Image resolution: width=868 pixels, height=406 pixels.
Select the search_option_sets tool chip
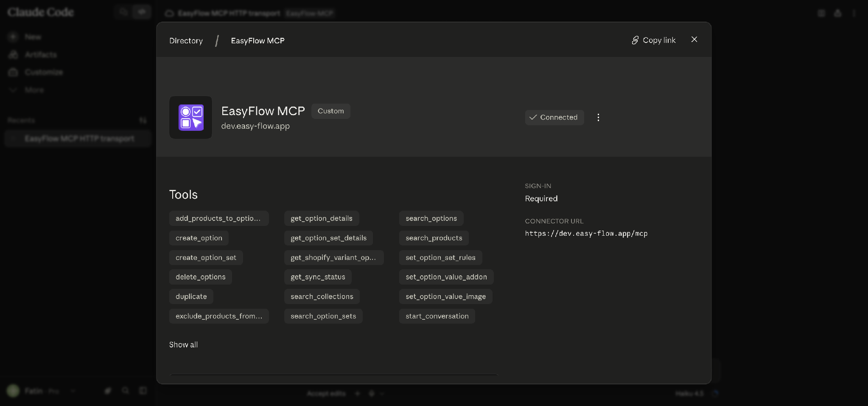click(323, 316)
